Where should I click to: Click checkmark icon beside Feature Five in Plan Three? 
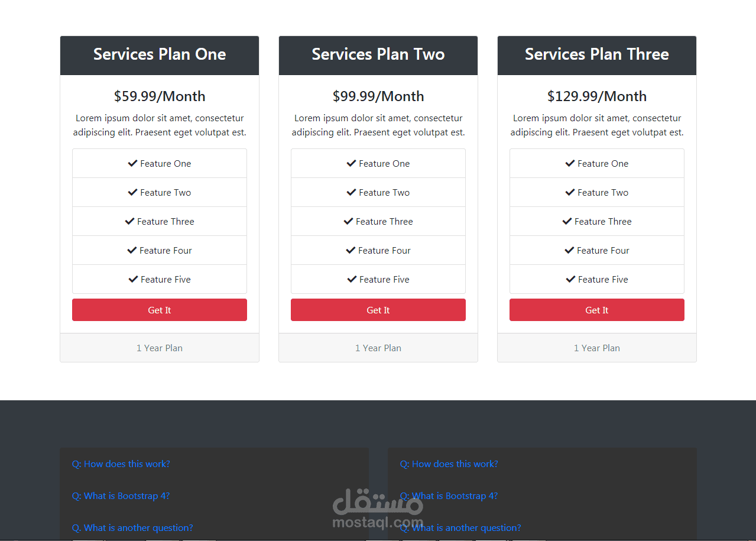pyautogui.click(x=570, y=279)
